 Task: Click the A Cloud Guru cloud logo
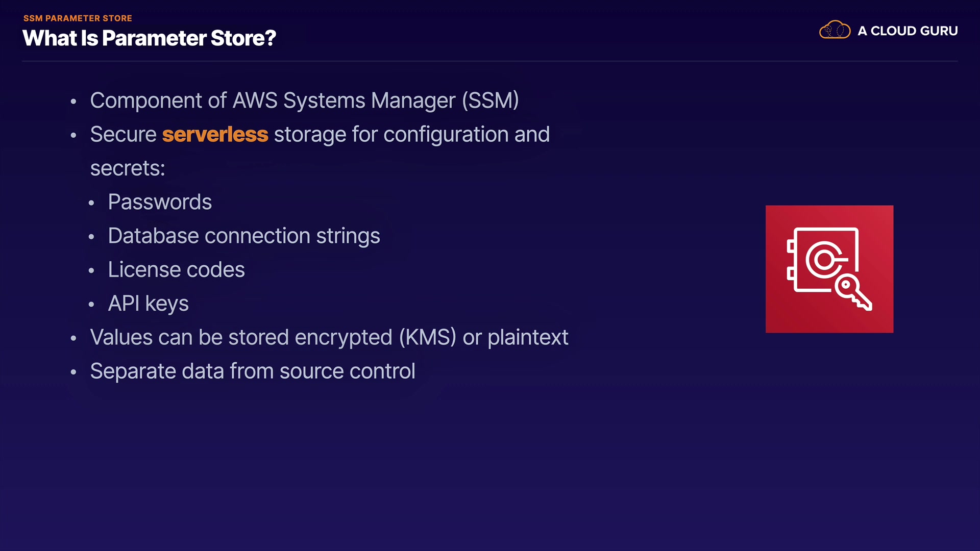pyautogui.click(x=835, y=30)
